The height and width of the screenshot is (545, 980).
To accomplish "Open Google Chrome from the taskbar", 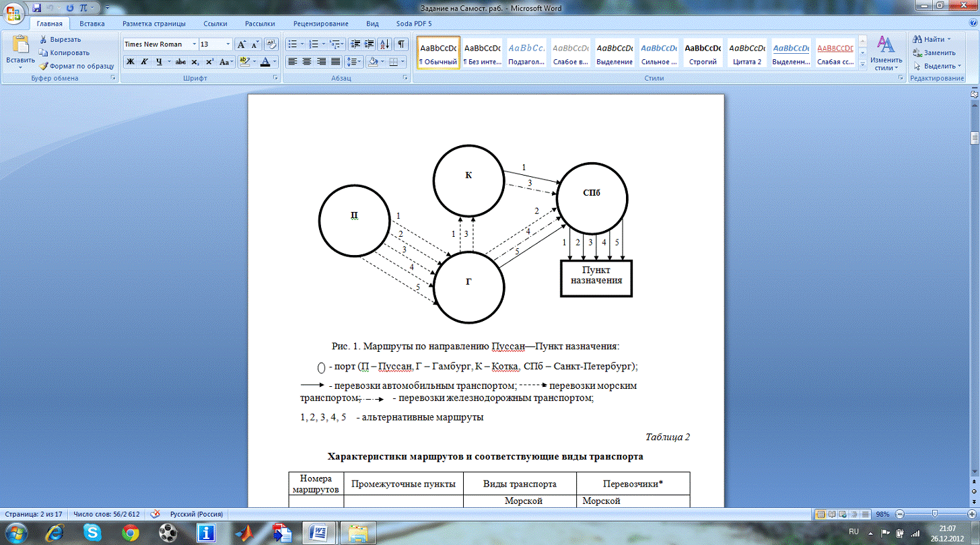I will pos(130,533).
